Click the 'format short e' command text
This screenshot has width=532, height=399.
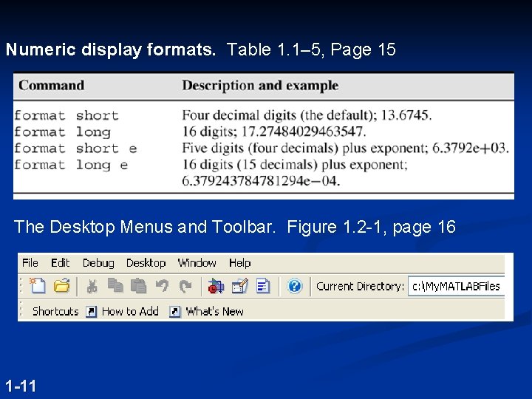click(75, 149)
